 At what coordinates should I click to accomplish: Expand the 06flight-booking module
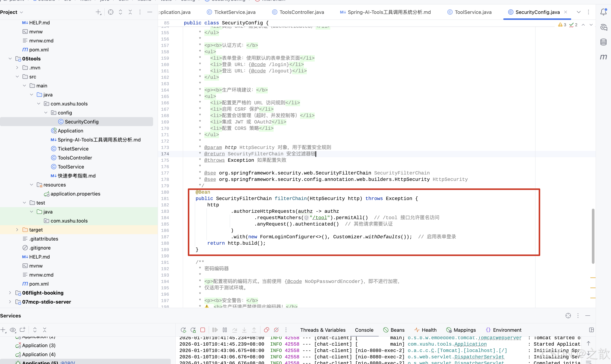(x=10, y=293)
